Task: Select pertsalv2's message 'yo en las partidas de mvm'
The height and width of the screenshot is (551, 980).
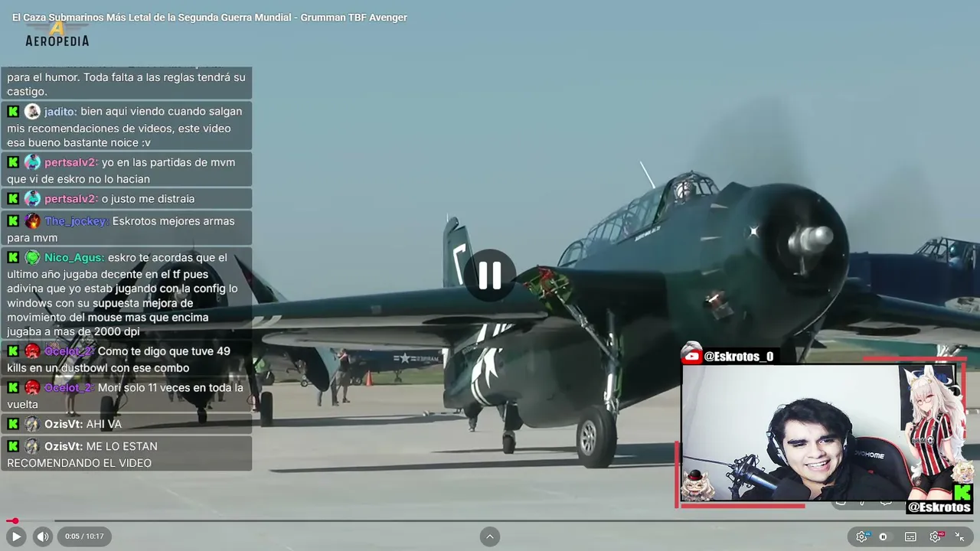Action: (126, 170)
